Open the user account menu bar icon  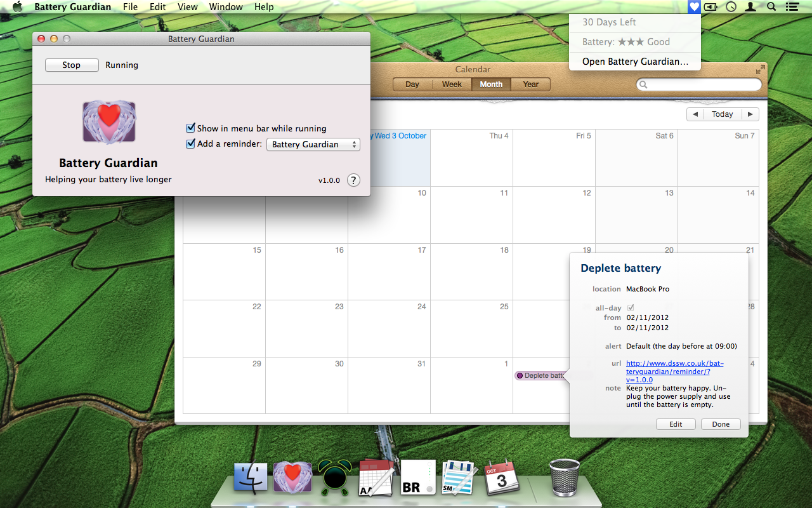[751, 7]
